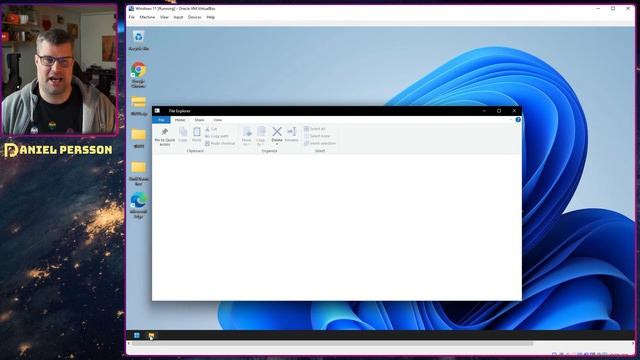Viewport: 640px width, 360px height.
Task: Open VirtualBox Input menu
Action: pyautogui.click(x=178, y=17)
